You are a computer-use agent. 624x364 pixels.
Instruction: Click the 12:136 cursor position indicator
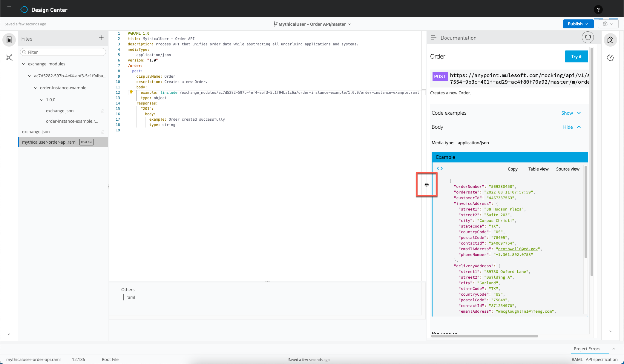(x=78, y=360)
